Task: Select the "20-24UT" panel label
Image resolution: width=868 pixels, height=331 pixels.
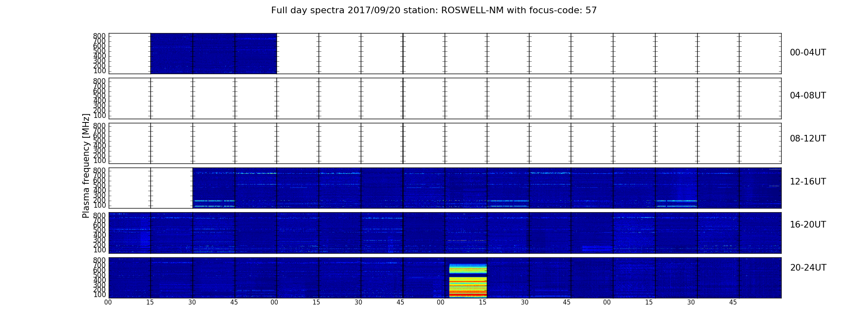Action: (808, 268)
